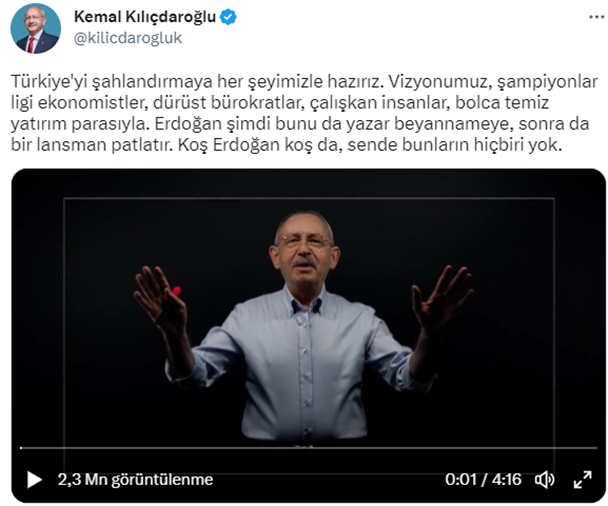This screenshot has width=608, height=506.
Task: Click the total duration "4:16" label
Action: pos(506,480)
